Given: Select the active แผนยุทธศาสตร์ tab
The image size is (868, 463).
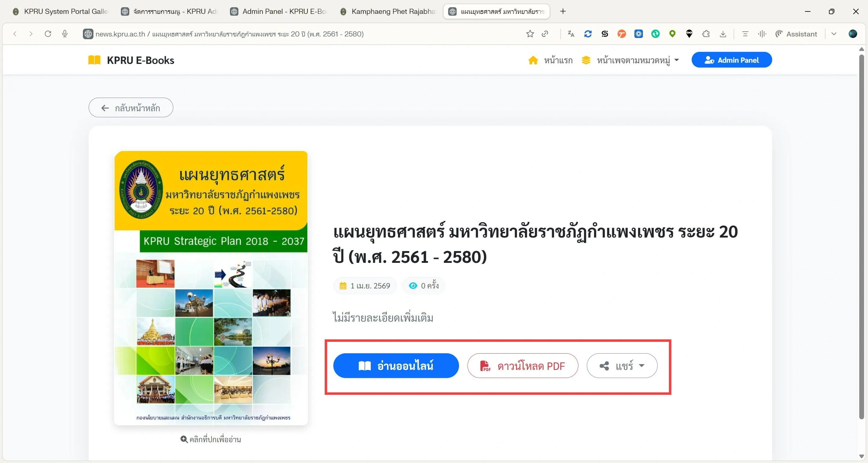Looking at the screenshot, I should click(497, 11).
